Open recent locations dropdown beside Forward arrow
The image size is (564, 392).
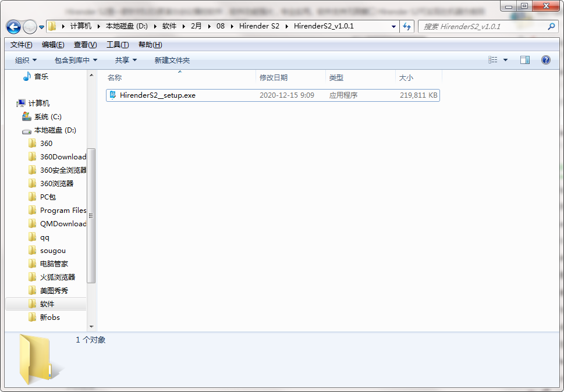pos(41,27)
